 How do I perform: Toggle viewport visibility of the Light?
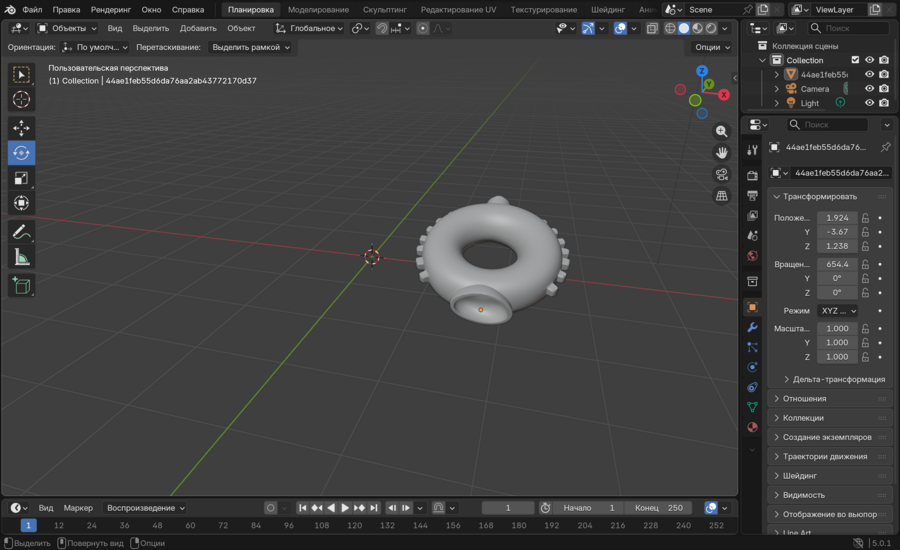click(x=869, y=103)
